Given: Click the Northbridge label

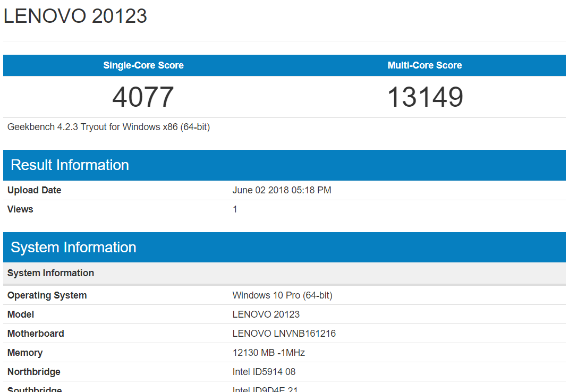Looking at the screenshot, I should (34, 372).
